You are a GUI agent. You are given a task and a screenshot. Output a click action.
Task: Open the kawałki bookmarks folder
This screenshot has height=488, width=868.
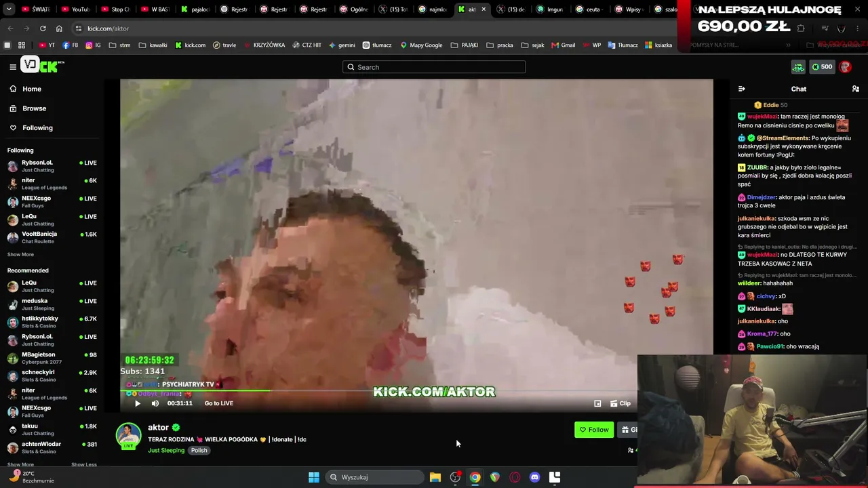tap(153, 45)
